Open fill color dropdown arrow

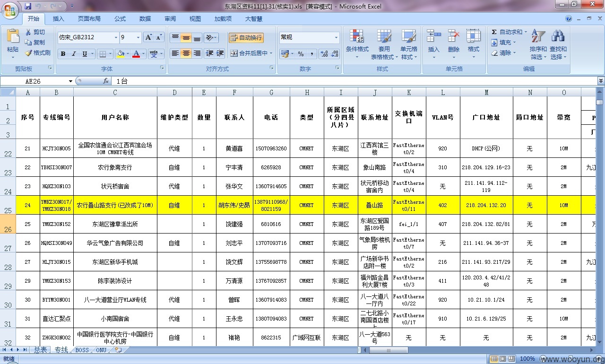[128, 54]
